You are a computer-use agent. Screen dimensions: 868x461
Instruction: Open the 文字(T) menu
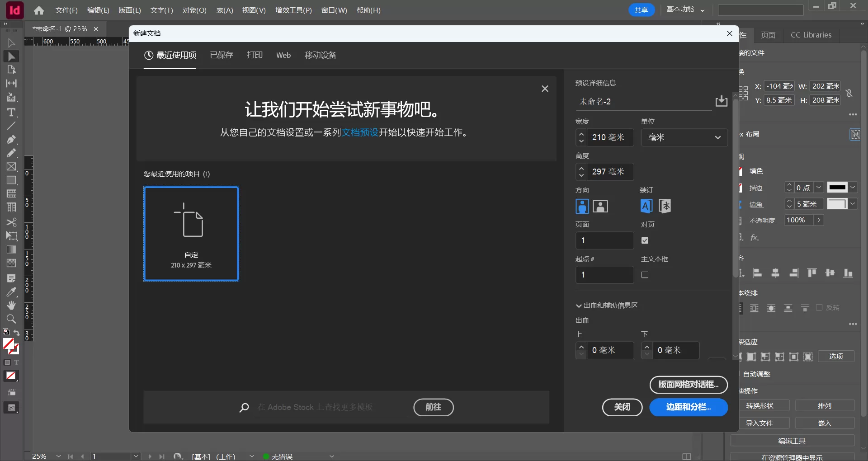click(x=161, y=10)
